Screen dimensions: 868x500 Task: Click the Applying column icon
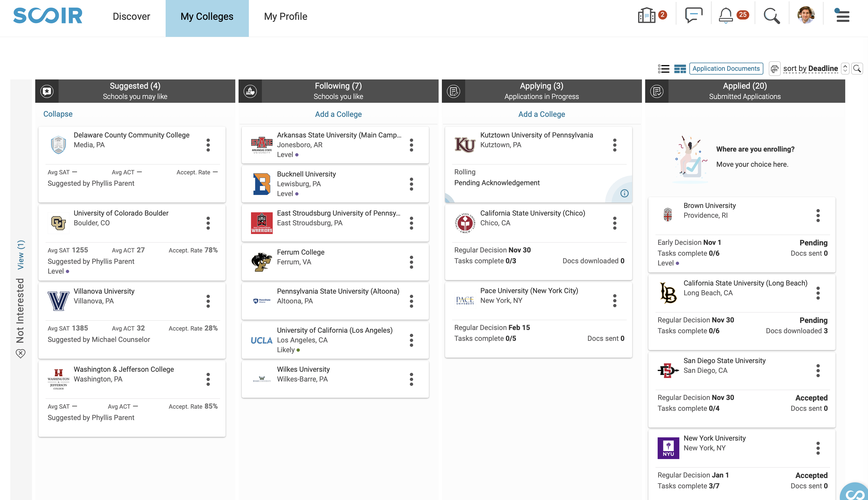454,91
